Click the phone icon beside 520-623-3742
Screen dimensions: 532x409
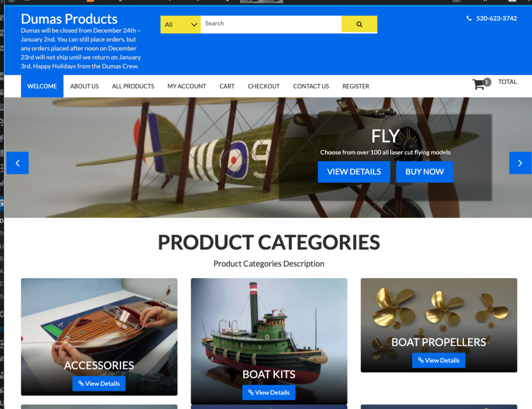(x=469, y=18)
